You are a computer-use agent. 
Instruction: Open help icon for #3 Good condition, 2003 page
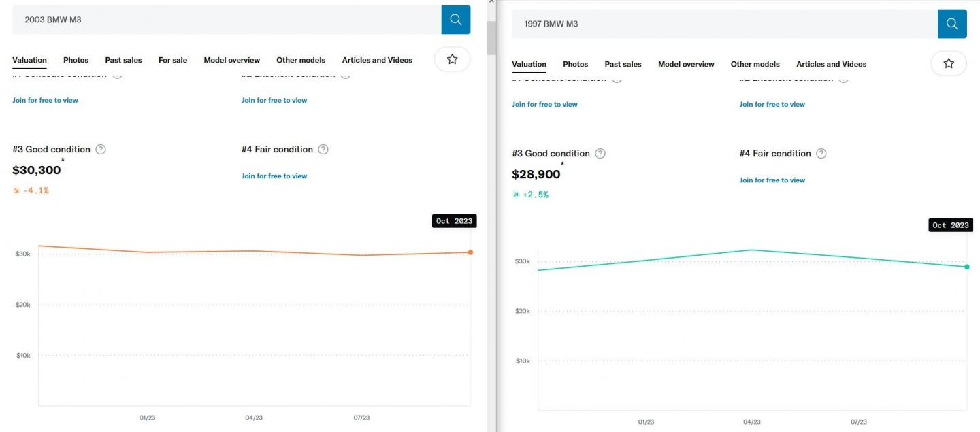(x=101, y=150)
